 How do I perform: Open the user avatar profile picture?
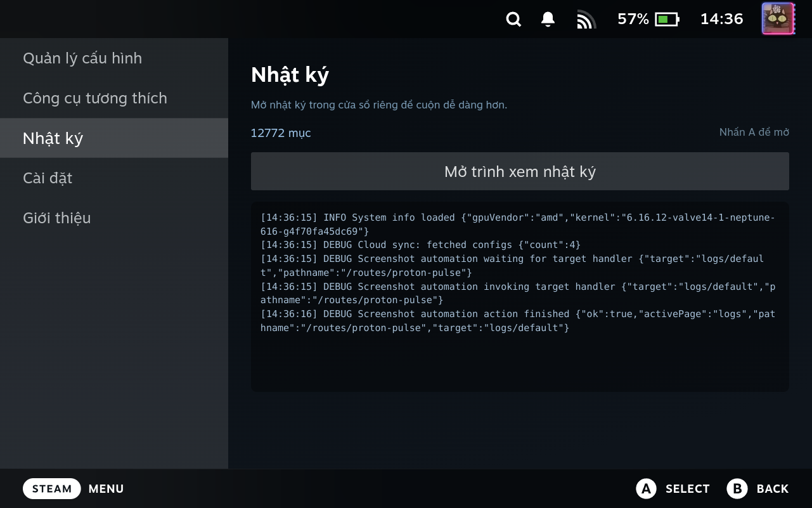point(778,18)
